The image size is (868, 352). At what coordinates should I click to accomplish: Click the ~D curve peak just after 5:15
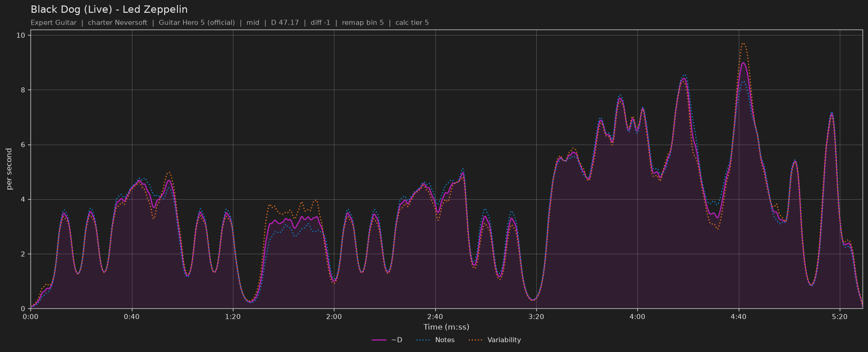pos(832,114)
